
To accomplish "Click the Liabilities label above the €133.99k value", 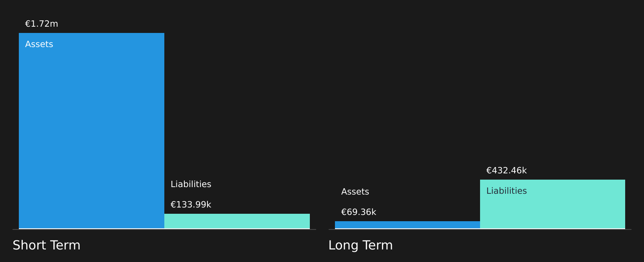I will tap(191, 184).
